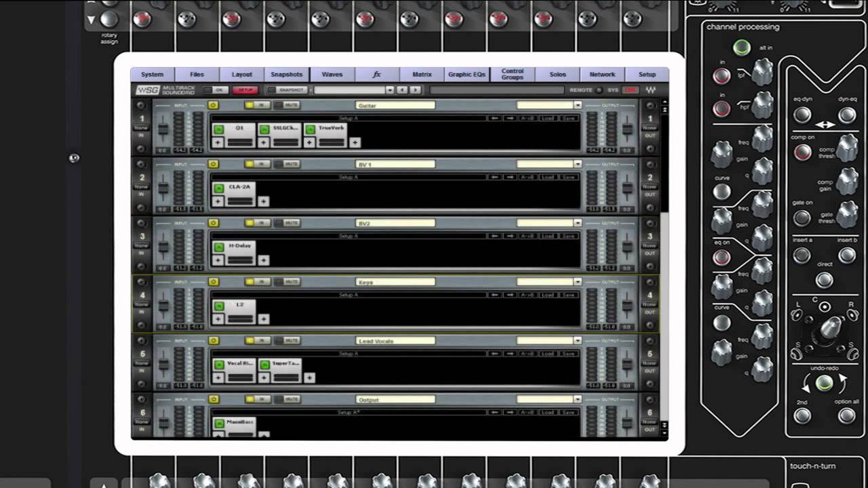Click the red SETUP button
868x488 pixels.
tap(245, 90)
